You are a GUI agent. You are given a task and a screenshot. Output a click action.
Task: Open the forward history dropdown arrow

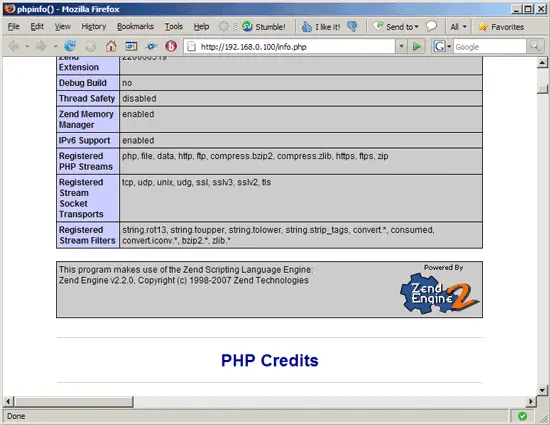point(55,46)
